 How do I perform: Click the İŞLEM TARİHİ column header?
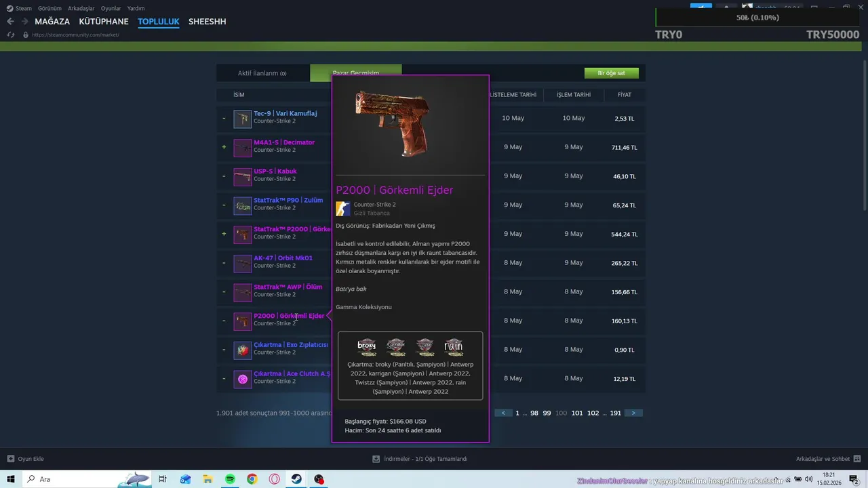(x=574, y=95)
